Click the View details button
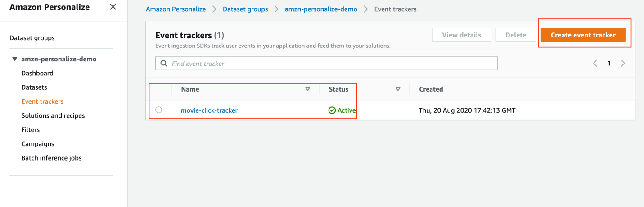This screenshot has width=644, height=207. pyautogui.click(x=461, y=35)
